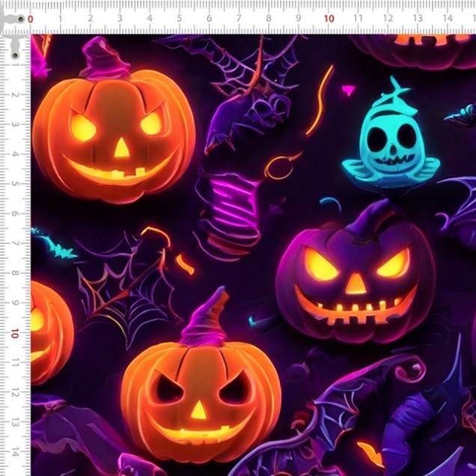Click the number 4 on the horizontal ruler
This screenshot has width=476, height=476.
[150, 18]
